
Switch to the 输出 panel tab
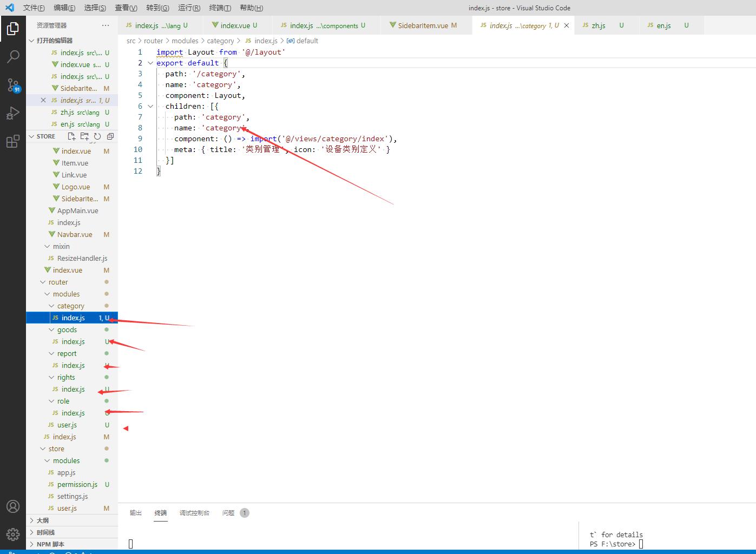(x=136, y=513)
